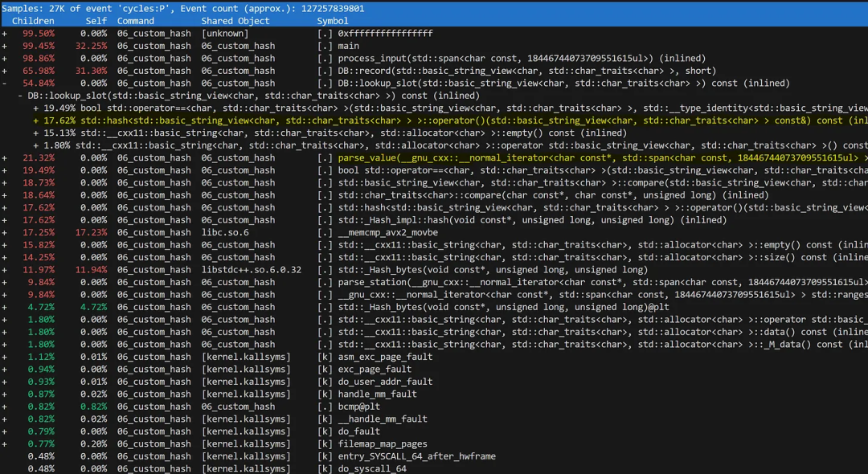This screenshot has width=868, height=474.
Task: Select the libc.so.6 shared object cell
Action: click(x=225, y=233)
